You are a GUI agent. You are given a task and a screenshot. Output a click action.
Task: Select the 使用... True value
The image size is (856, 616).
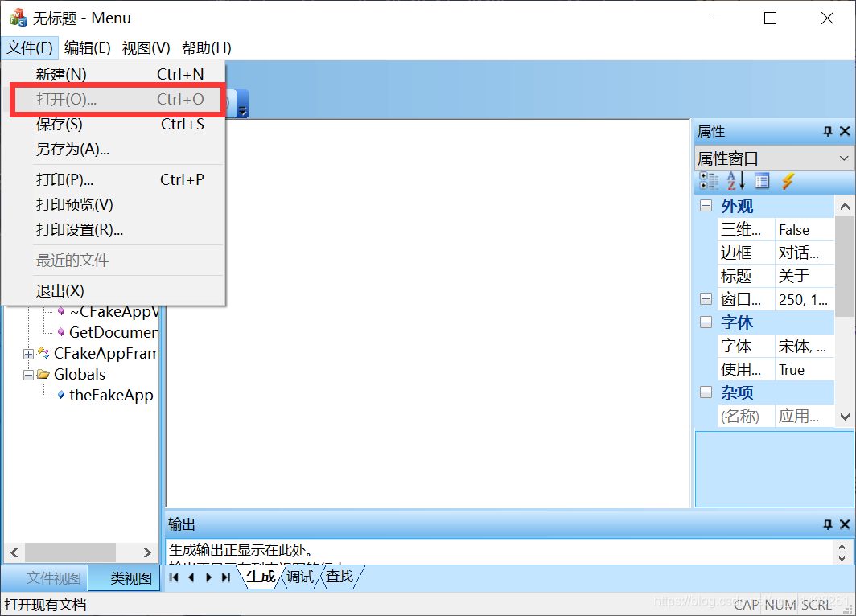coord(805,369)
